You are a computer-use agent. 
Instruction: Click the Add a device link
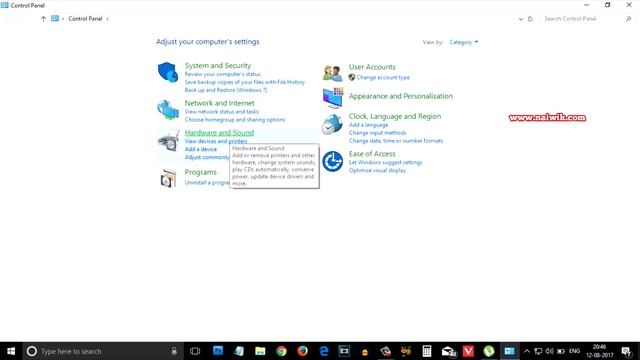[x=201, y=149]
